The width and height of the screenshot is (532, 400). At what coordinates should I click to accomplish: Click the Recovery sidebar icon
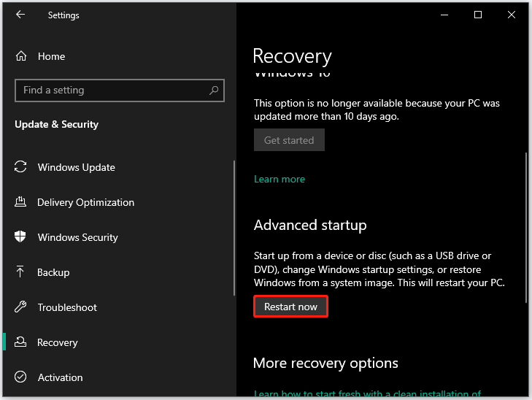pos(20,342)
